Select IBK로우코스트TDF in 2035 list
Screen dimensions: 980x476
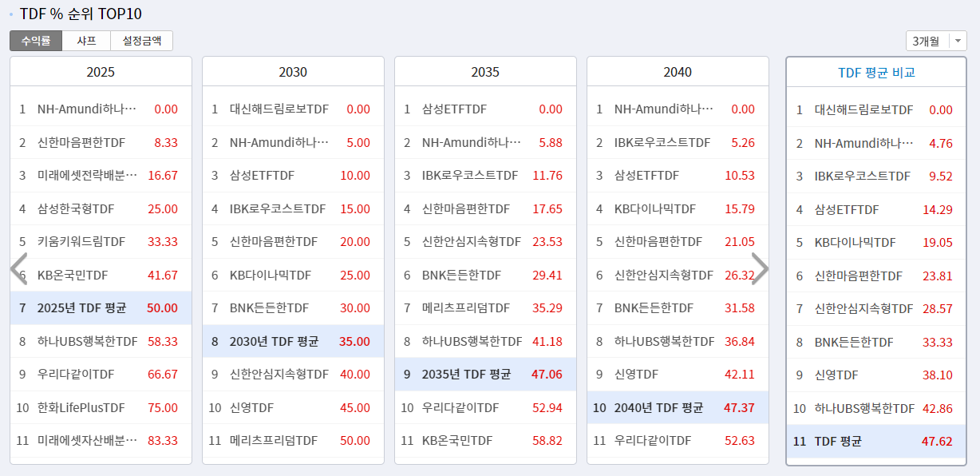(x=485, y=176)
